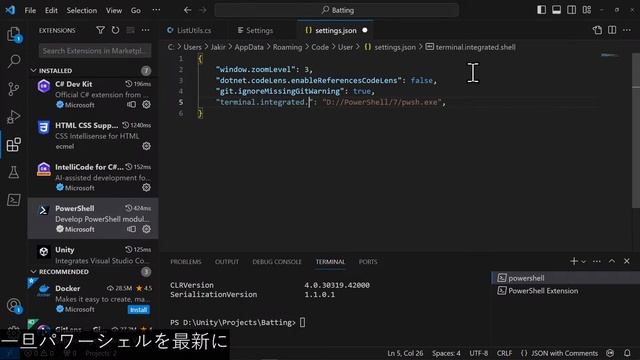640x360 pixels.
Task: Open PowerShell panel icon in activity bar
Action: point(13,200)
